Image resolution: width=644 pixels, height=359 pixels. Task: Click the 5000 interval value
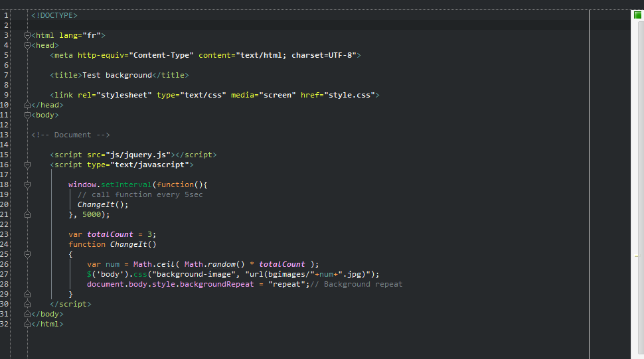pyautogui.click(x=92, y=214)
